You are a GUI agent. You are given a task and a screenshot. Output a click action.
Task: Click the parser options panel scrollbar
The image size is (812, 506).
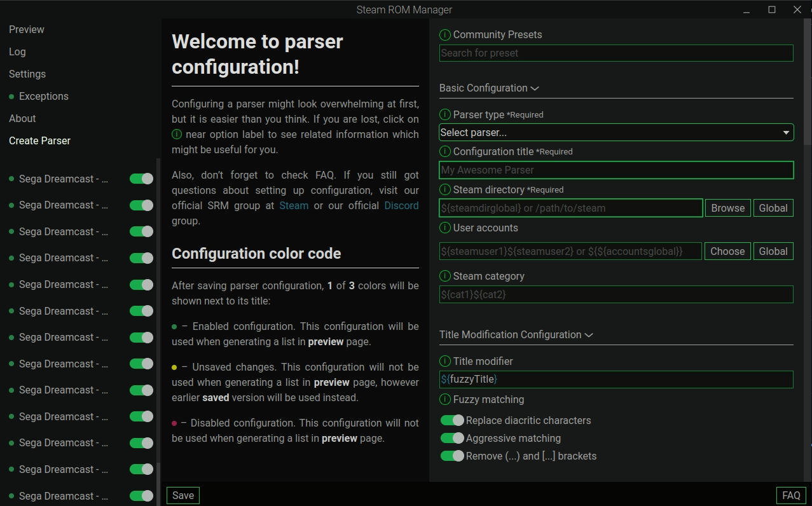[808, 83]
